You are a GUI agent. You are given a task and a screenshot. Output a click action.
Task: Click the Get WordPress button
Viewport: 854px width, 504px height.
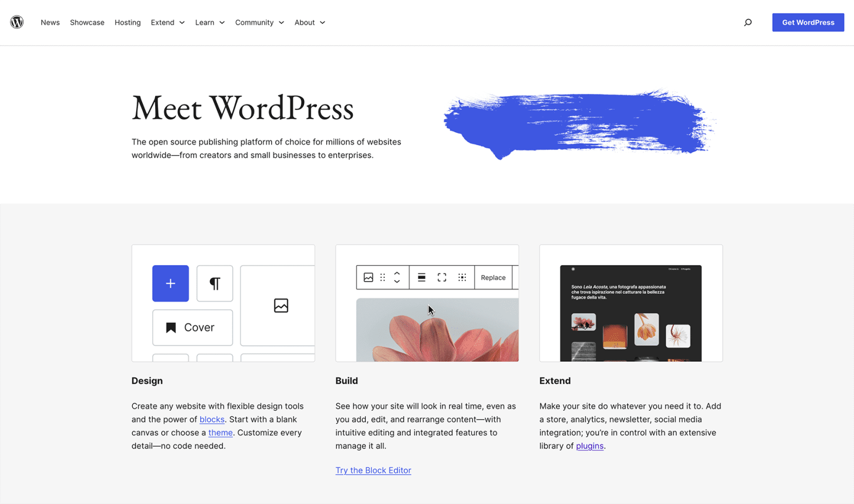pyautogui.click(x=808, y=22)
